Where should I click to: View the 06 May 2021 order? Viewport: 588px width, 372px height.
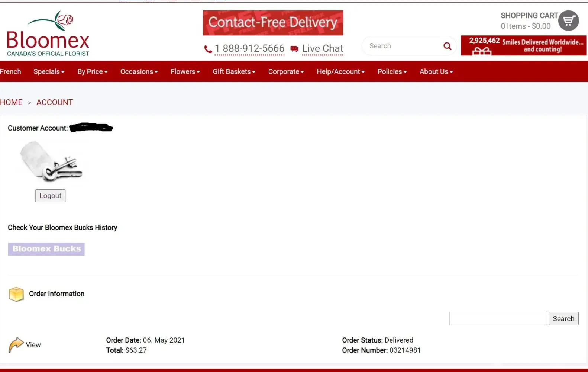[33, 345]
